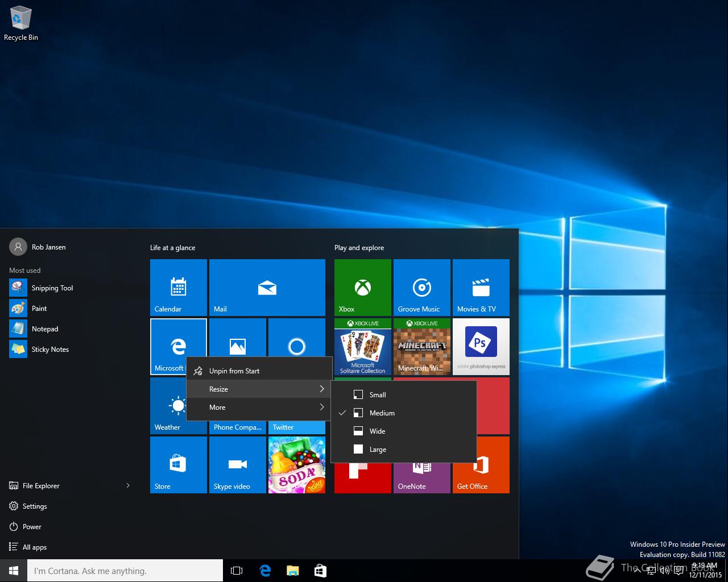Image resolution: width=728 pixels, height=582 pixels.
Task: Open Task View in the taskbar
Action: [237, 571]
